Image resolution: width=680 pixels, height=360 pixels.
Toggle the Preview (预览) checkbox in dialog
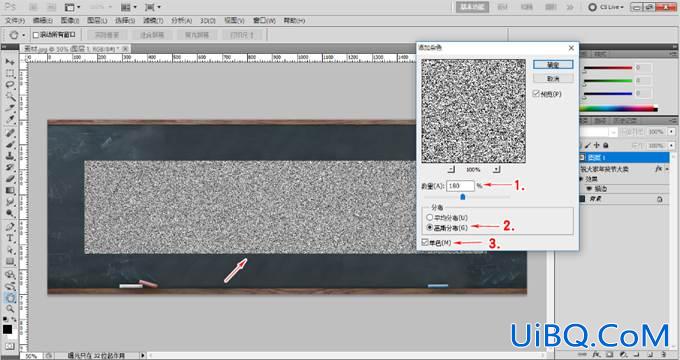[x=536, y=94]
